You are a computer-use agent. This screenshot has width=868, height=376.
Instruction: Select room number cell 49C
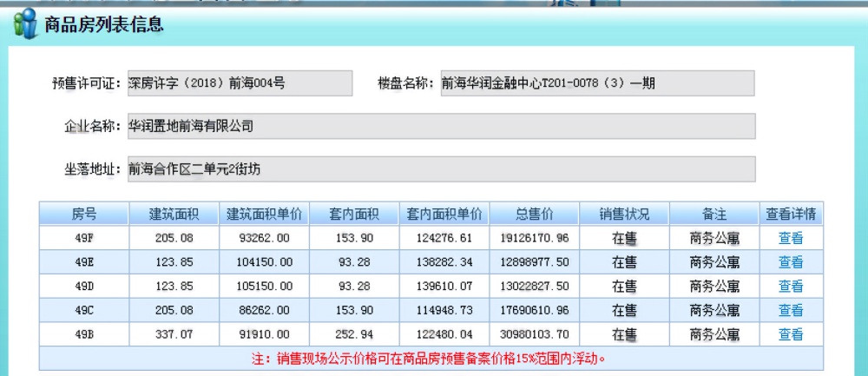pos(84,310)
